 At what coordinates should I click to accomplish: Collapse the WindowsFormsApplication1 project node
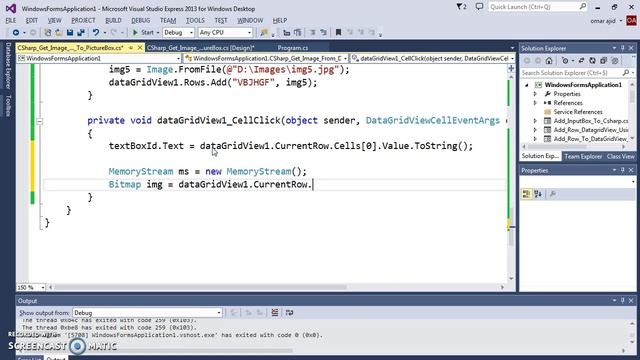point(527,85)
